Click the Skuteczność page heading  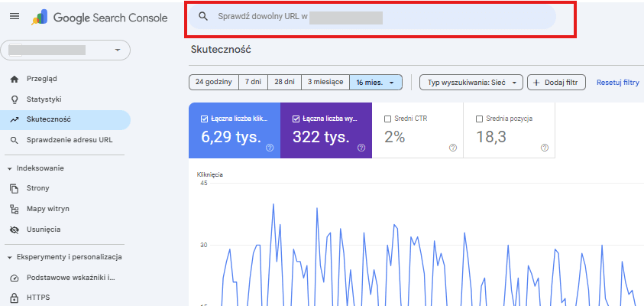click(221, 50)
